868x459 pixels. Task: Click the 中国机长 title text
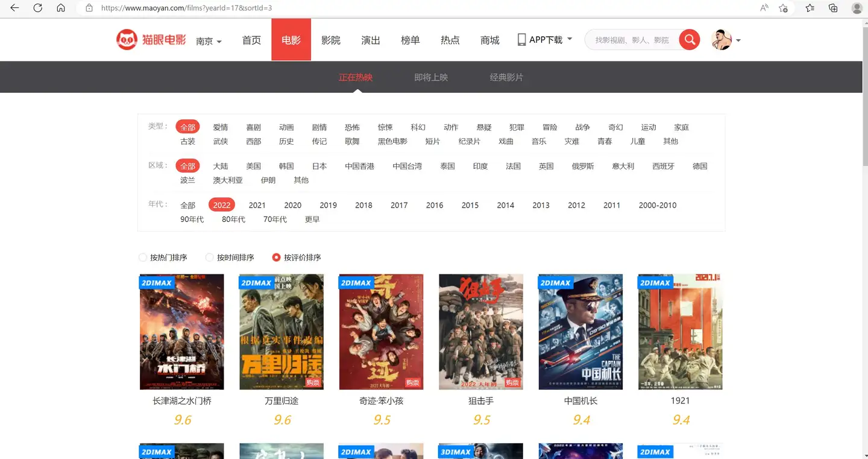pyautogui.click(x=580, y=400)
